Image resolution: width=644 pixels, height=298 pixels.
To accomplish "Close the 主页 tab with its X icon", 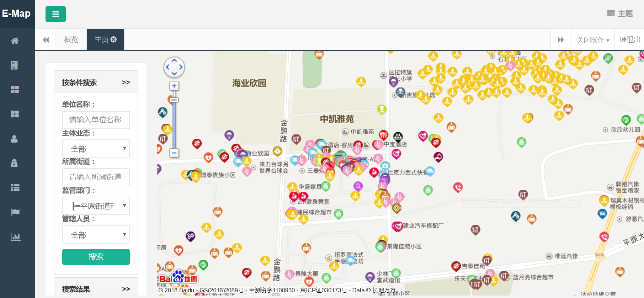I will 114,39.
